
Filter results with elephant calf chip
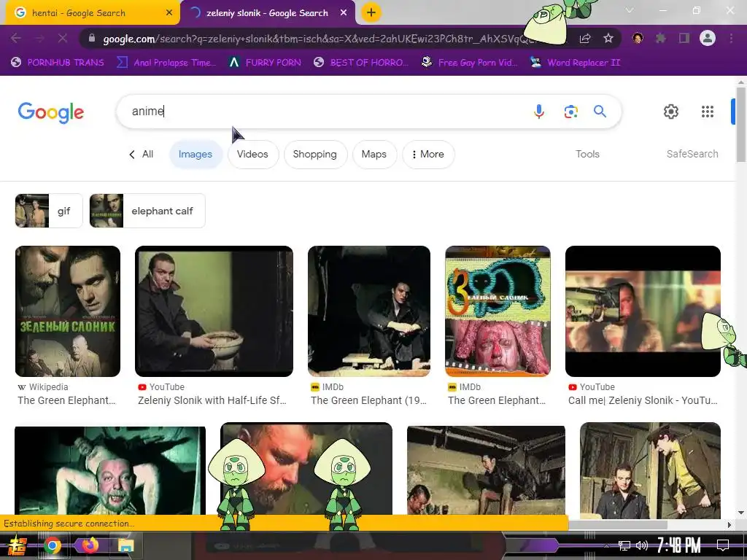click(x=147, y=211)
